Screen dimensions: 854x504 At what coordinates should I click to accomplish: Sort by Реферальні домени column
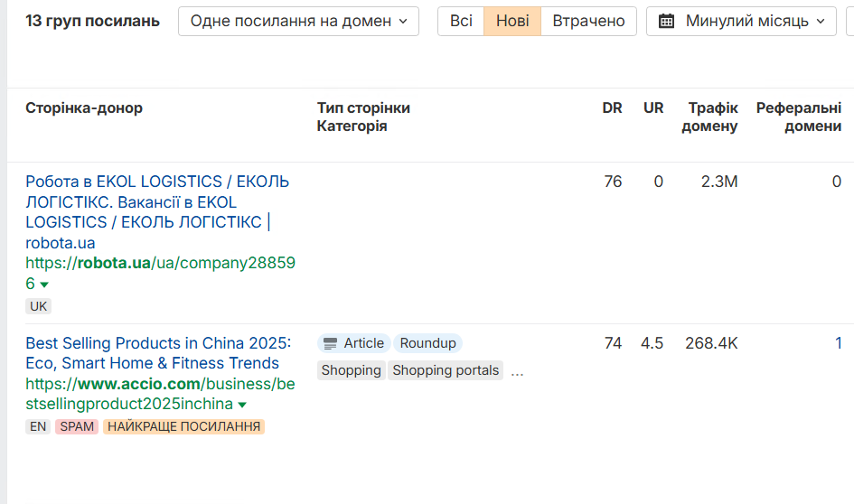pos(799,117)
